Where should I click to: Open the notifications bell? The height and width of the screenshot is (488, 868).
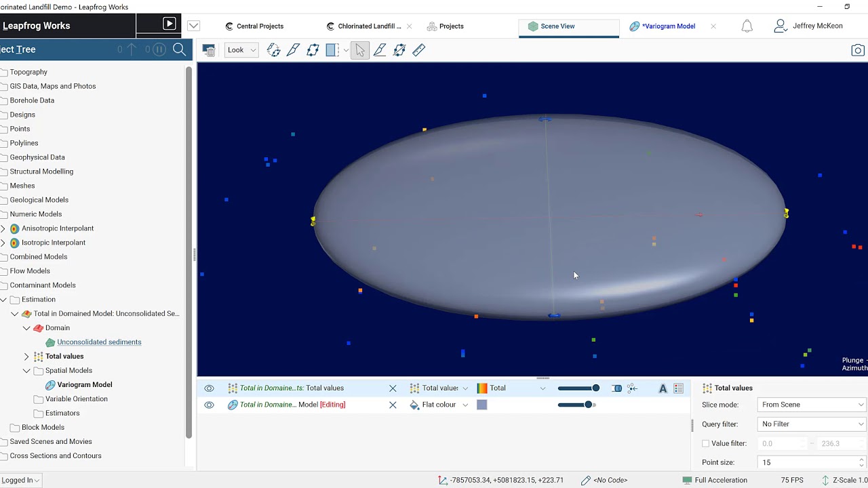pyautogui.click(x=747, y=26)
